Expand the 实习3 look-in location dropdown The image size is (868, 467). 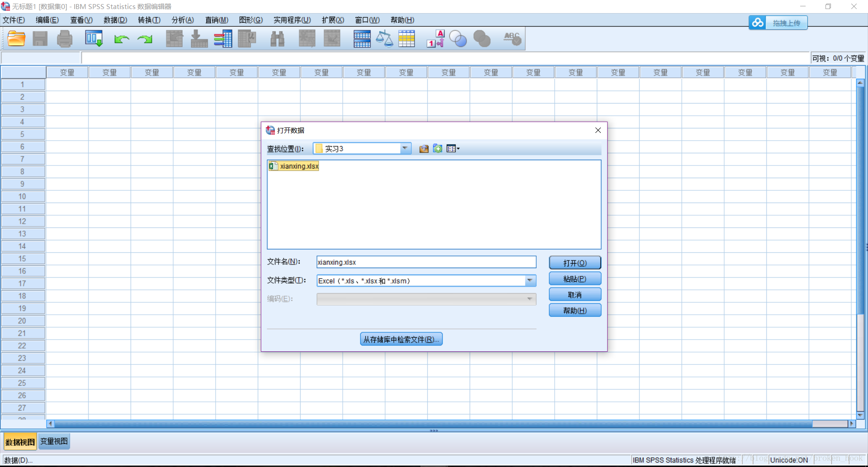[x=405, y=149]
